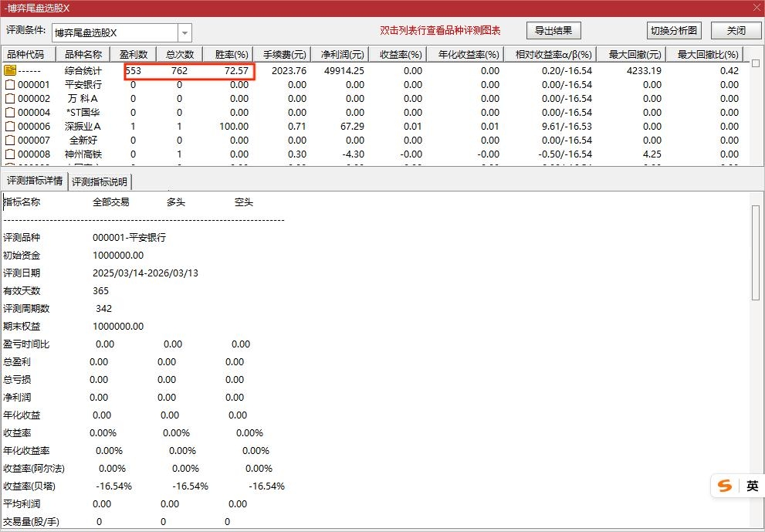
Task: Click the 盈利数 column header
Action: click(134, 53)
